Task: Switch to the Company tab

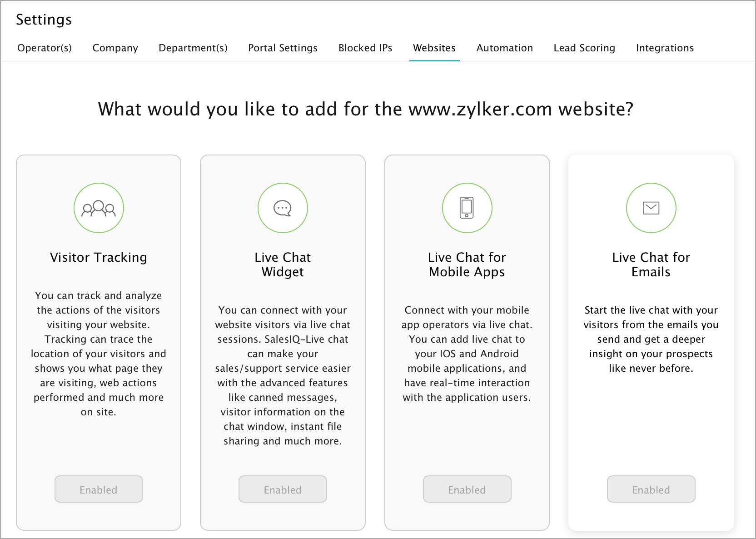Action: point(115,48)
